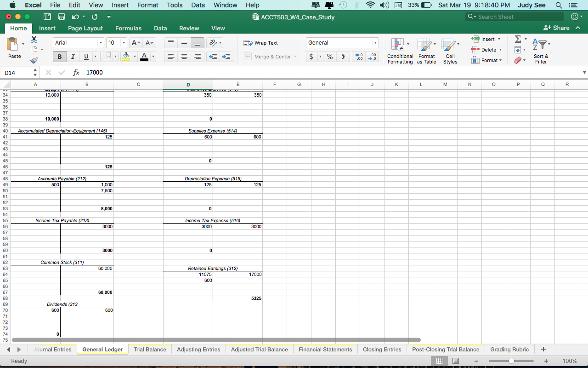The image size is (588, 368).
Task: Enable Wrap Text
Action: pyautogui.click(x=260, y=43)
